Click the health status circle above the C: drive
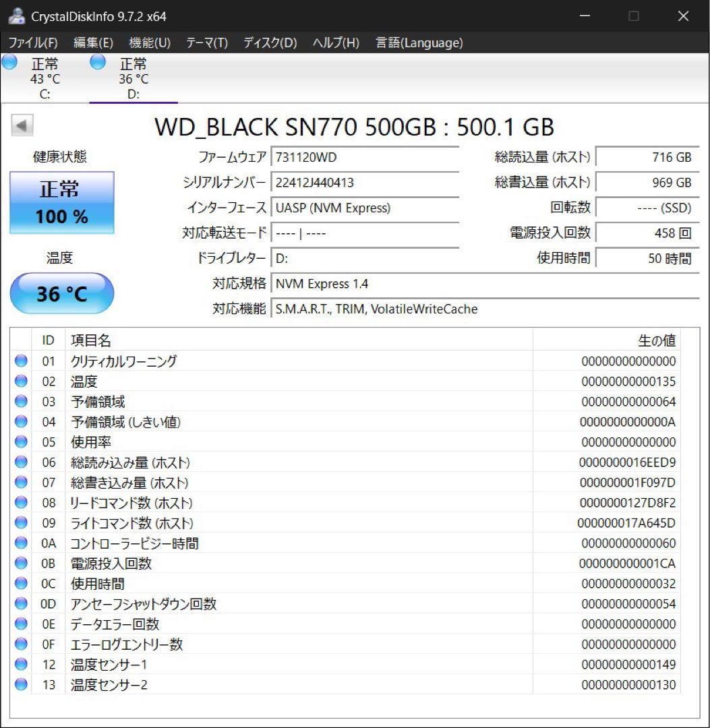710x728 pixels. pyautogui.click(x=9, y=61)
